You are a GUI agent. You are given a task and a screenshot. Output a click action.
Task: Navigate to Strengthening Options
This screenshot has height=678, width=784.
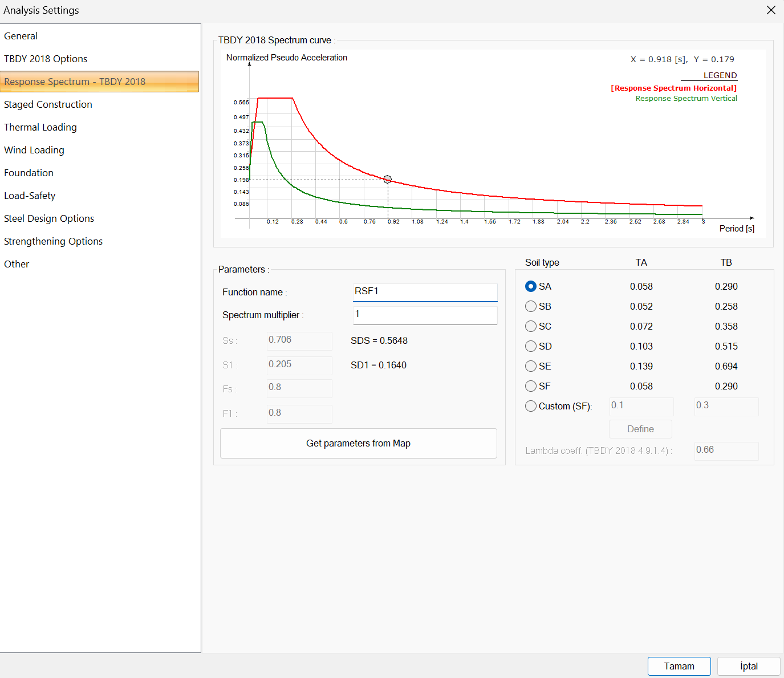[53, 241]
